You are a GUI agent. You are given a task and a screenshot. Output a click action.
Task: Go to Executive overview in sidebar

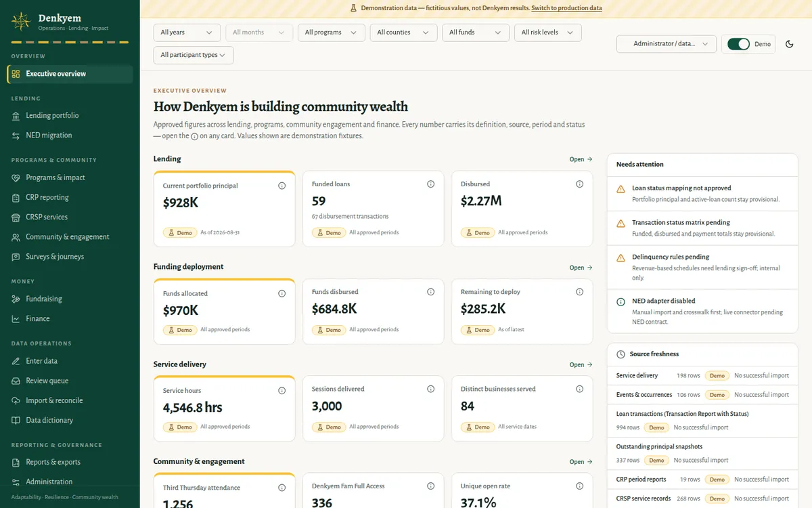click(x=70, y=74)
